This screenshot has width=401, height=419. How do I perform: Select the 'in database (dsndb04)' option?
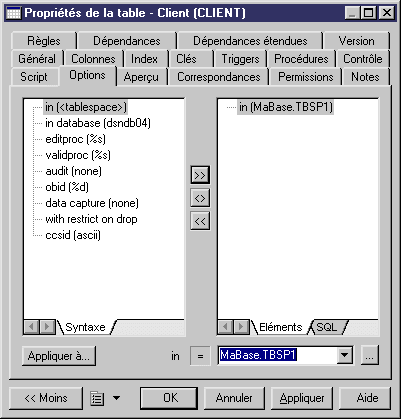click(98, 123)
